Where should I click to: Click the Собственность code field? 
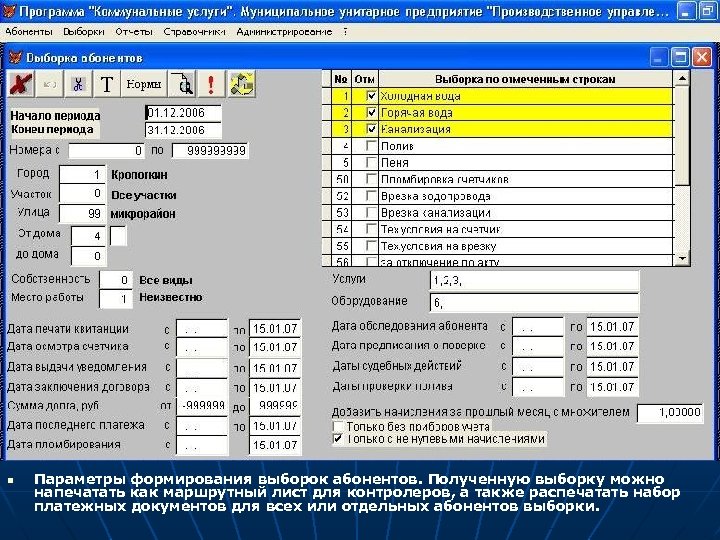(116, 280)
